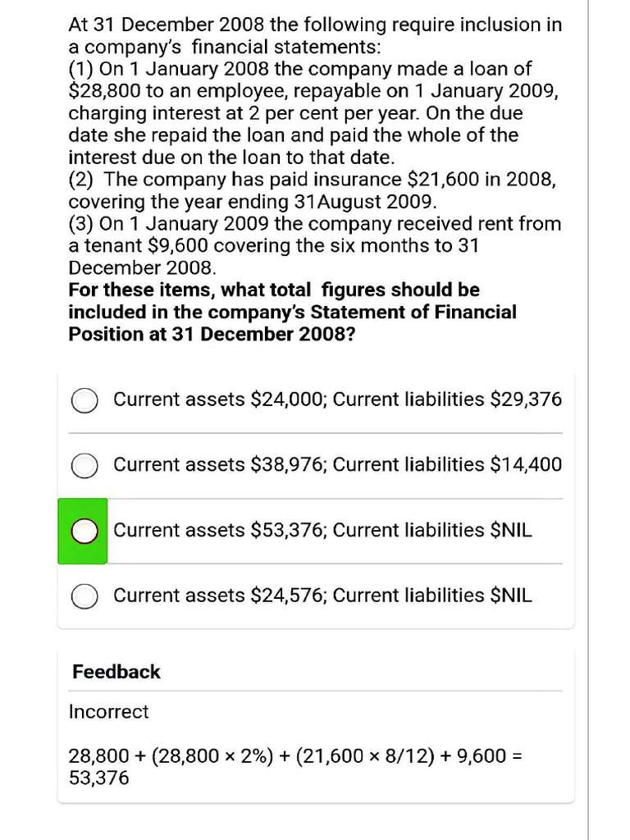Choose the radio button for Current assets $38,976

84,466
